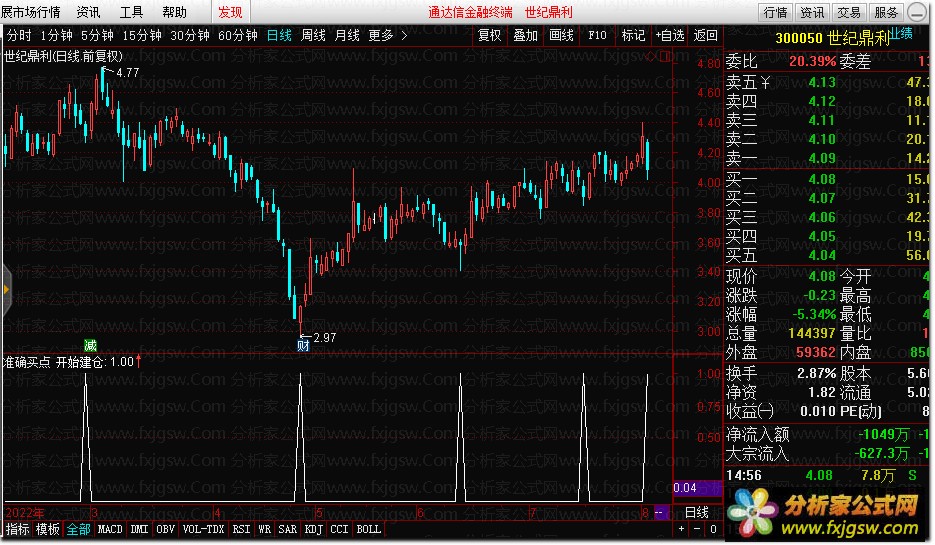Viewport: 935px width, 545px height.
Task: Switch to 分时 intraday view
Action: pyautogui.click(x=18, y=36)
